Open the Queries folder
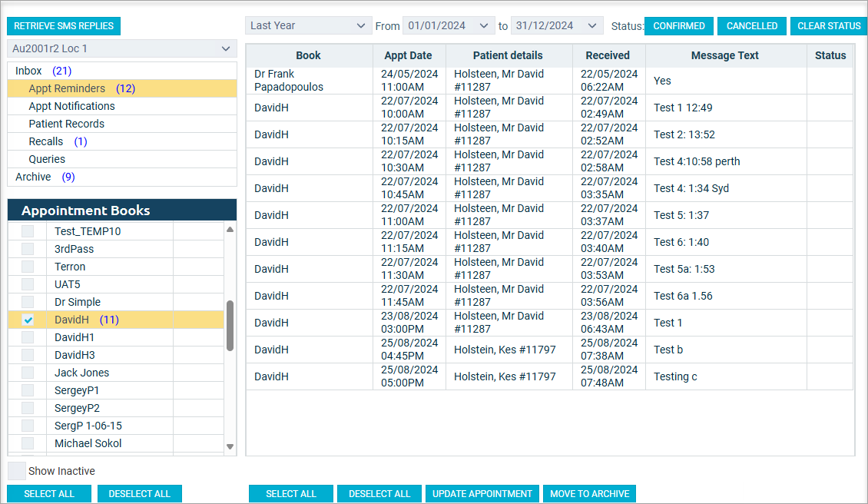868x504 pixels. point(122,160)
